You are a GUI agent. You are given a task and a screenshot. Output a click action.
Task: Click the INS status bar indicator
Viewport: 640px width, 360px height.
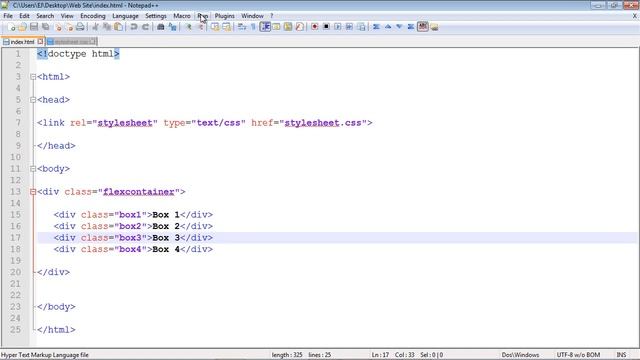(621, 355)
